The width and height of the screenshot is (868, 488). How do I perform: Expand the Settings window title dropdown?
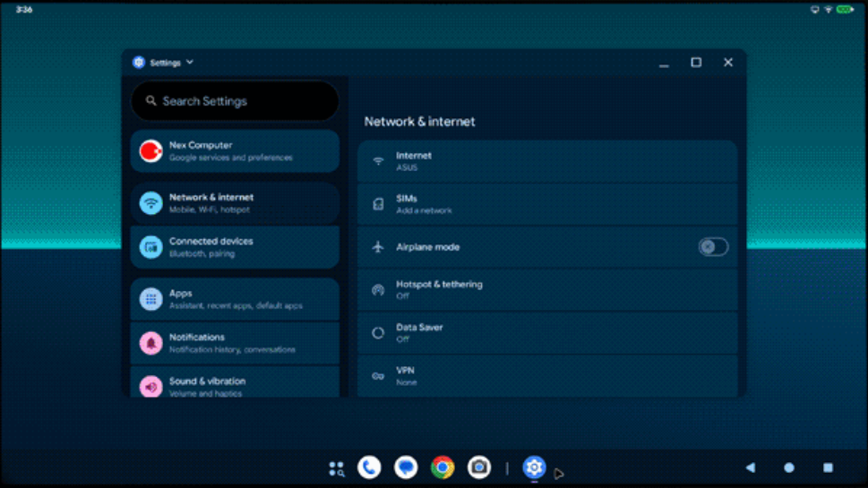[x=190, y=63]
